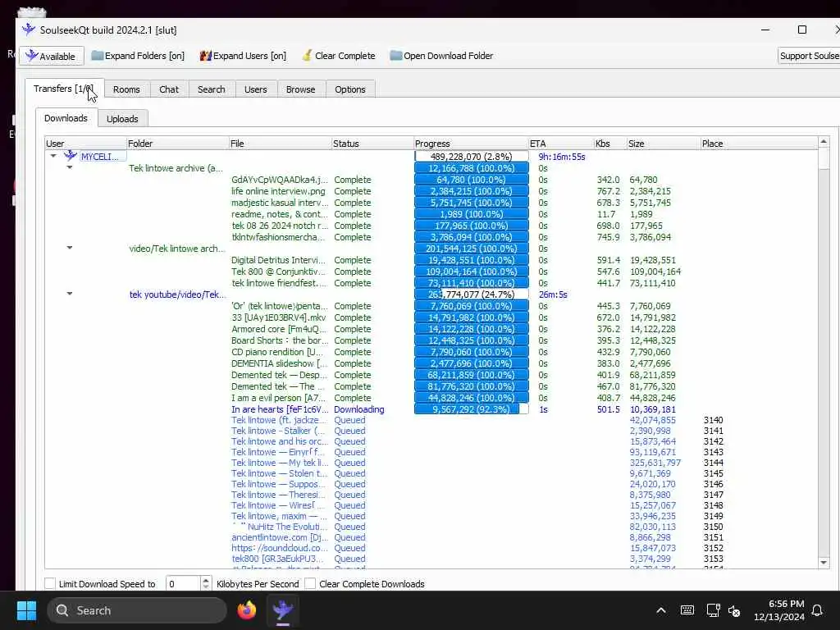Click the folder icon on Expand Folders
840x630 pixels.
(97, 56)
